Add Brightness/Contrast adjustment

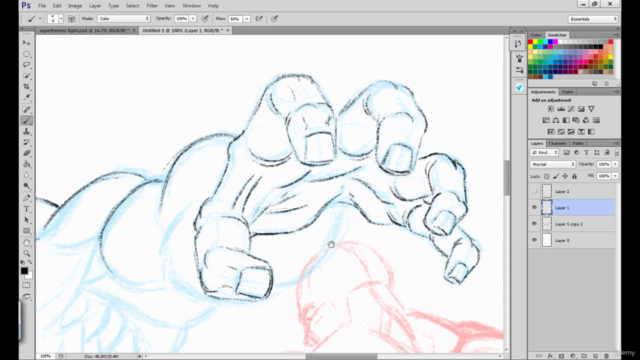551,109
